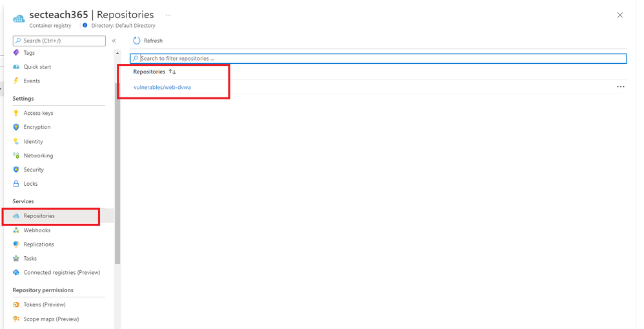Click the Services section heading

coord(23,201)
